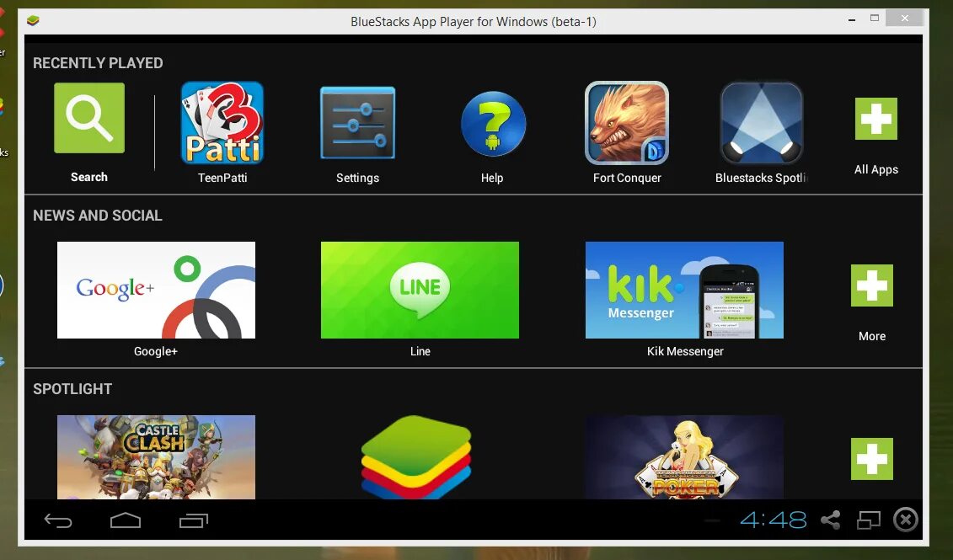Open the BlueStacks layered logo tile

point(417,456)
